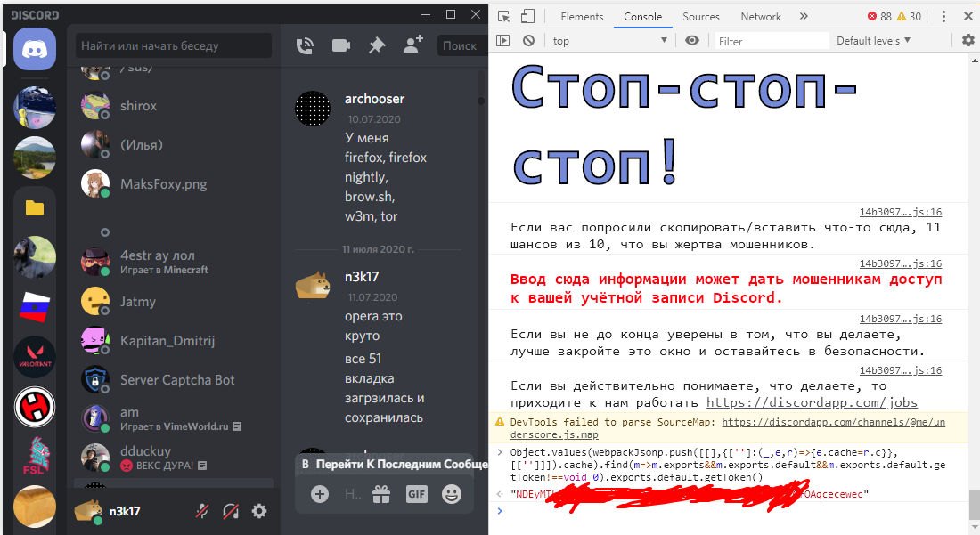Open the underscore.js.map source map link
980x535 pixels.
tap(728, 428)
